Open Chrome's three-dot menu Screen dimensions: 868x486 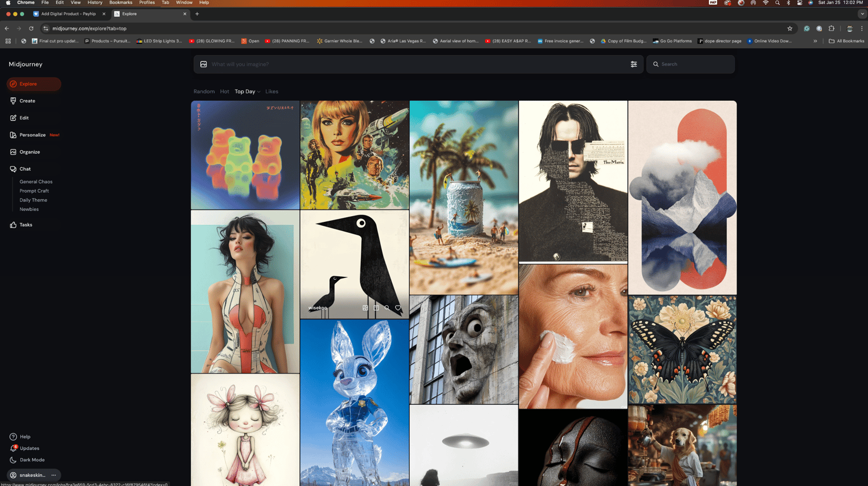tap(862, 28)
